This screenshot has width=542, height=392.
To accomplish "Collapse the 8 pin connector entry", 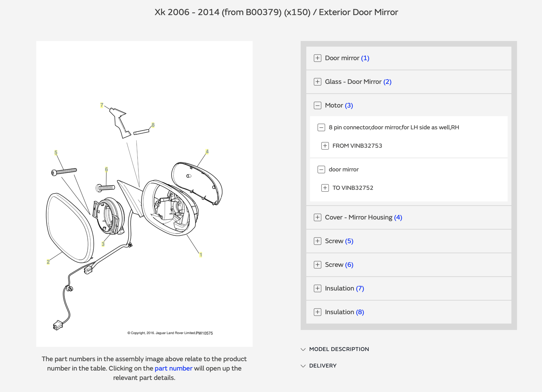I will (x=321, y=127).
